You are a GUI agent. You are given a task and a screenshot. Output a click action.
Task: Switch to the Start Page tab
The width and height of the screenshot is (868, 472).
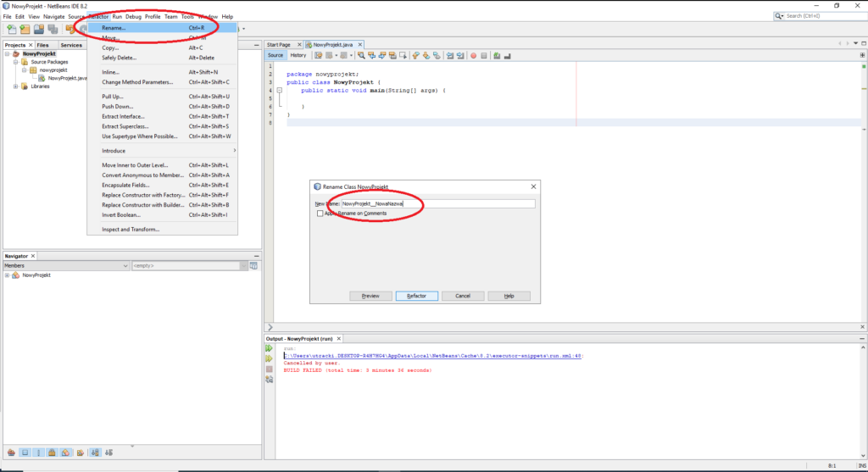(x=278, y=44)
